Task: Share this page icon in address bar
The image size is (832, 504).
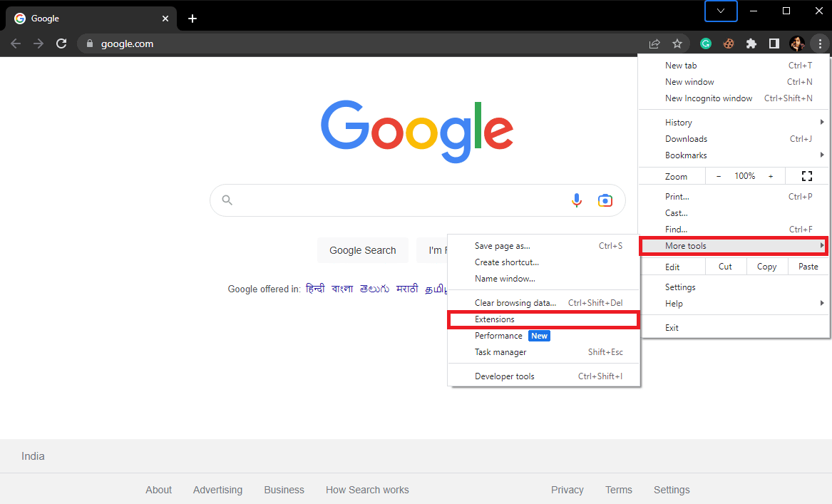Action: pos(654,43)
